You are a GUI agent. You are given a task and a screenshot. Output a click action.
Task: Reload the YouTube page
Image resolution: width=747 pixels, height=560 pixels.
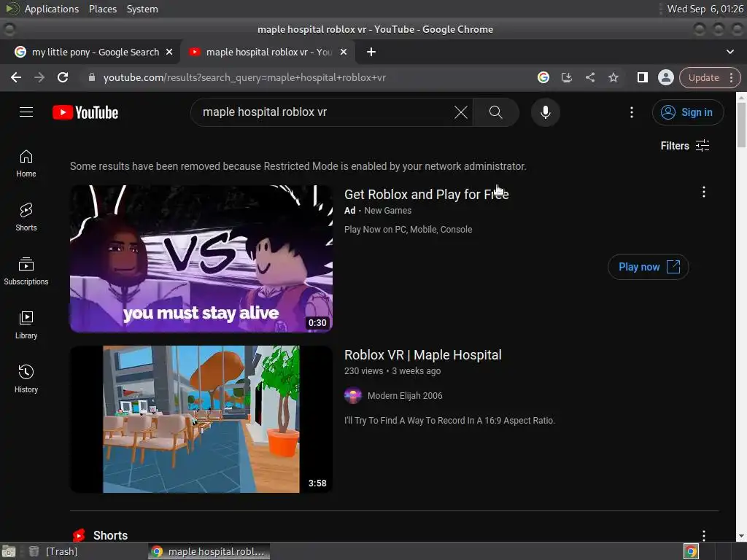[x=63, y=77]
